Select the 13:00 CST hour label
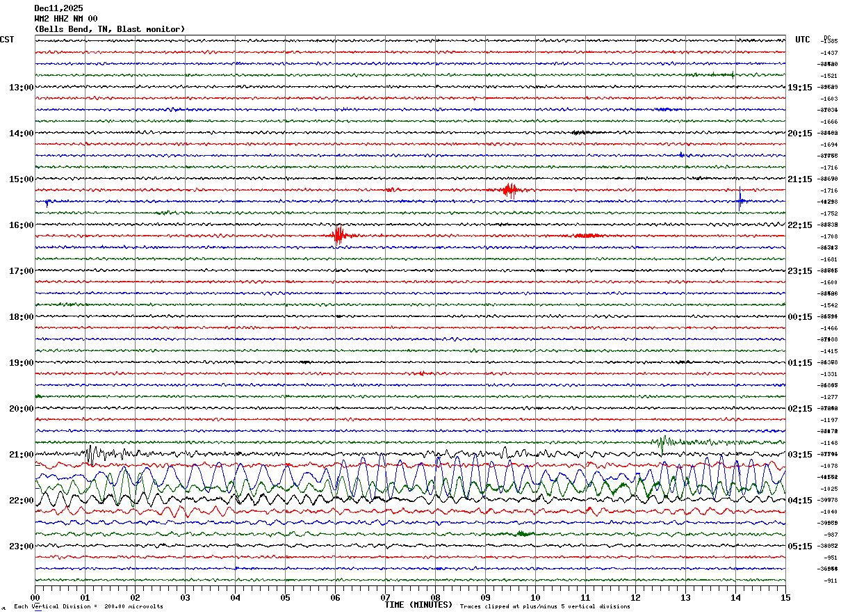Image resolution: width=841 pixels, height=616 pixels. [x=22, y=88]
